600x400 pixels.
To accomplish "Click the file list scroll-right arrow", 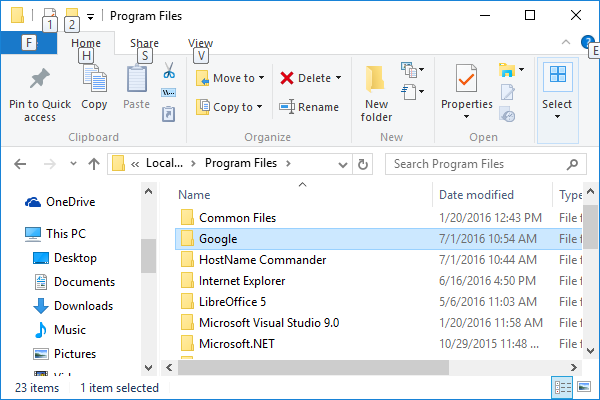I will 574,368.
